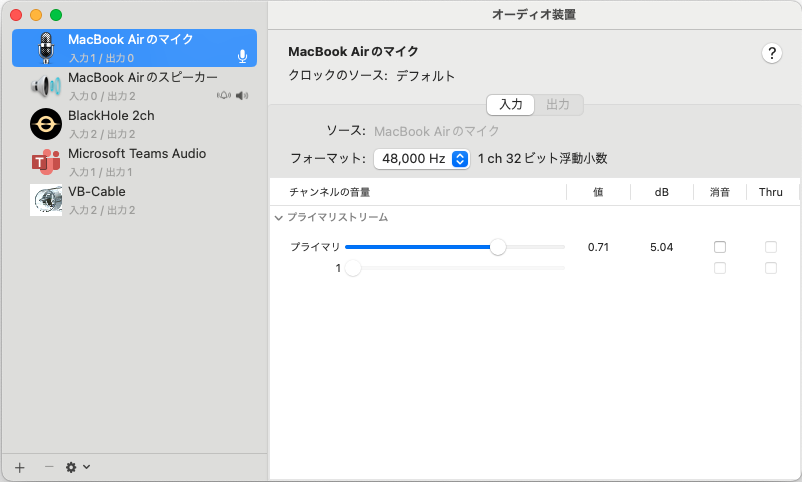This screenshot has height=482, width=802.
Task: Toggle Thru checkbox for channel 1
Action: point(771,268)
